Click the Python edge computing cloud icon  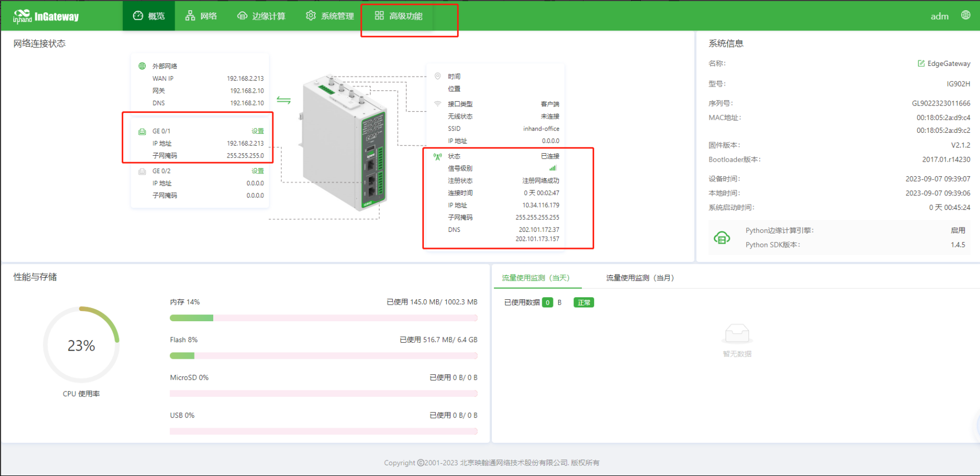click(x=722, y=238)
